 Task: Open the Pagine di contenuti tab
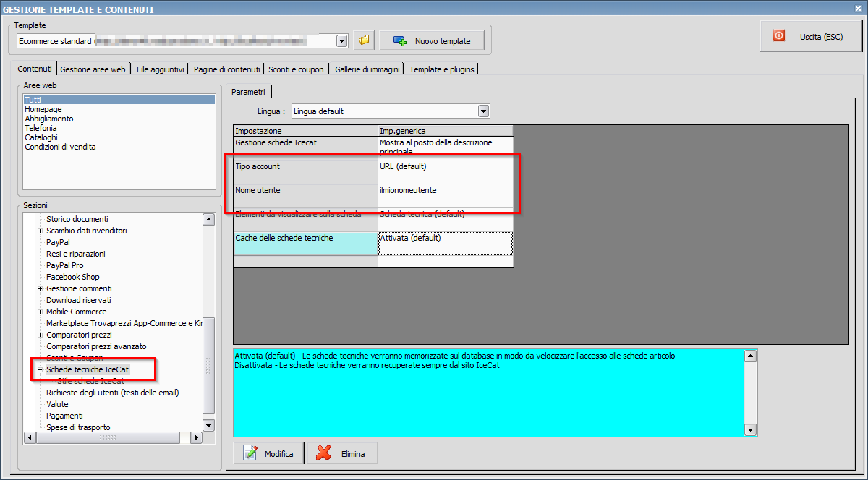[226, 69]
